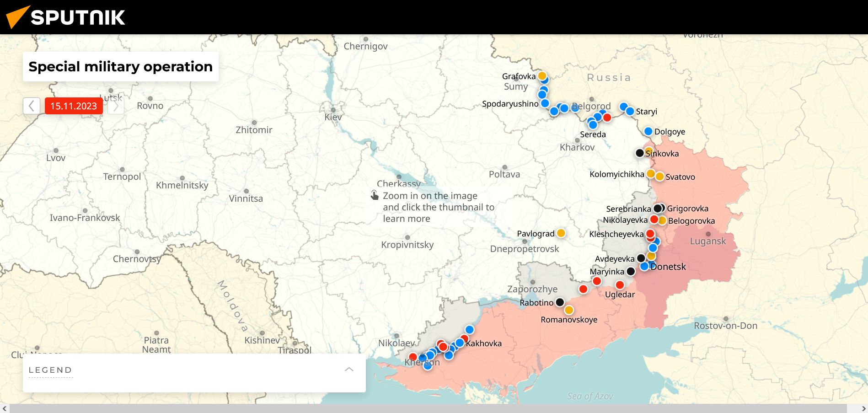868x413 pixels.
Task: Click the black marker at Avdeyevka
Action: tap(641, 258)
